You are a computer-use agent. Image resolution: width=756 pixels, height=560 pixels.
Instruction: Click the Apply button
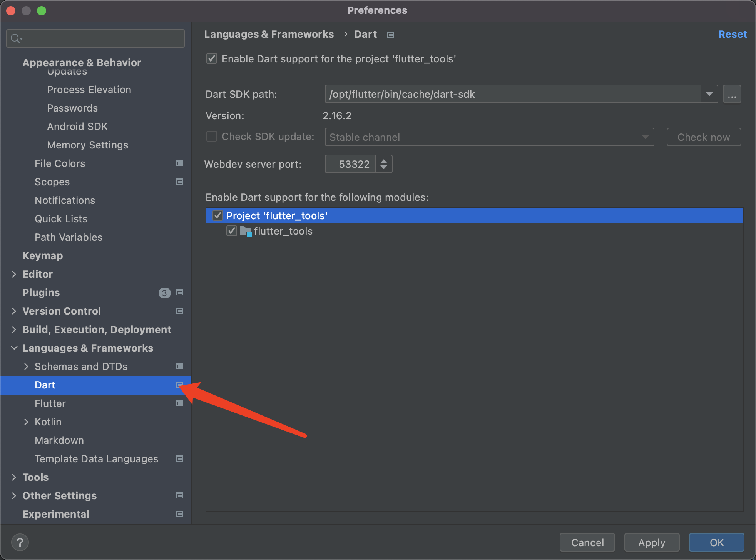(652, 542)
